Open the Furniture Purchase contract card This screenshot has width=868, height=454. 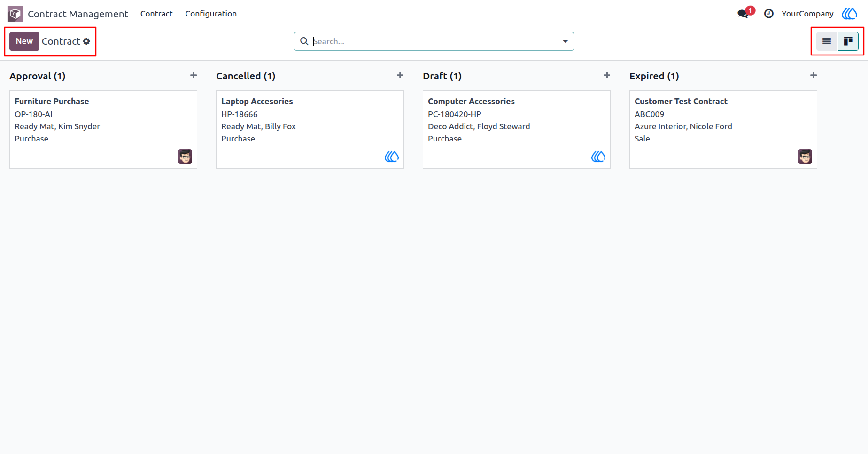(103, 129)
